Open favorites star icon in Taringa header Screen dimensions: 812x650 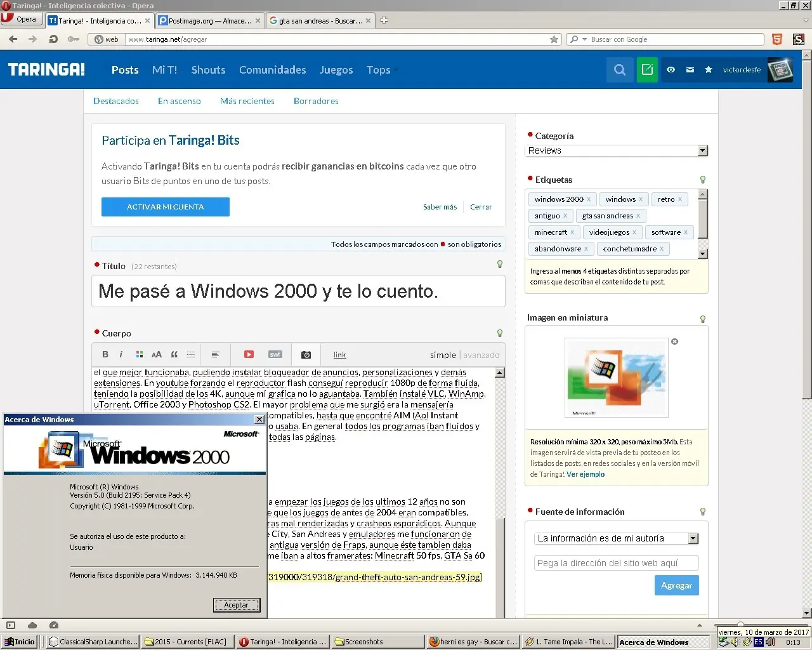(x=709, y=70)
